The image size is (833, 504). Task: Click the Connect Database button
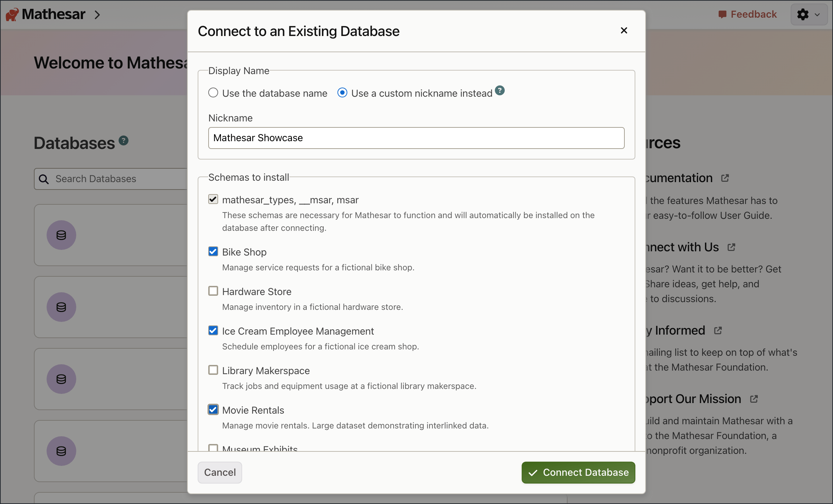click(x=579, y=473)
